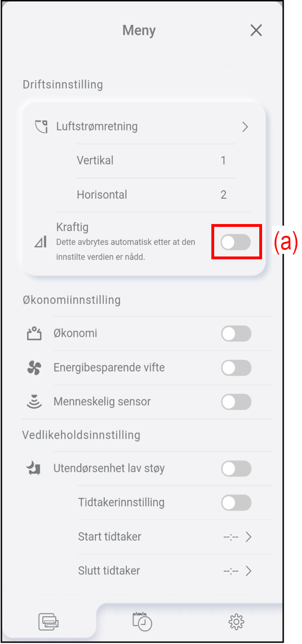Toggle Energibesparende vifte on

click(236, 368)
